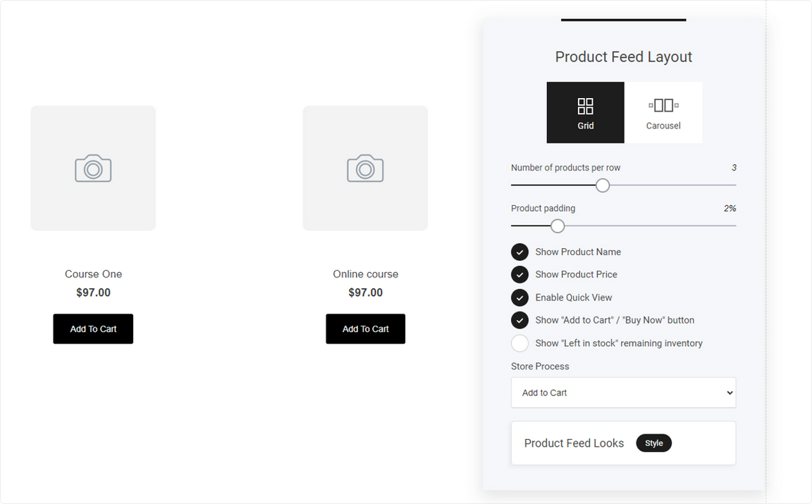812x504 pixels.
Task: Uncheck Show Product Price checkmark
Action: tap(519, 274)
